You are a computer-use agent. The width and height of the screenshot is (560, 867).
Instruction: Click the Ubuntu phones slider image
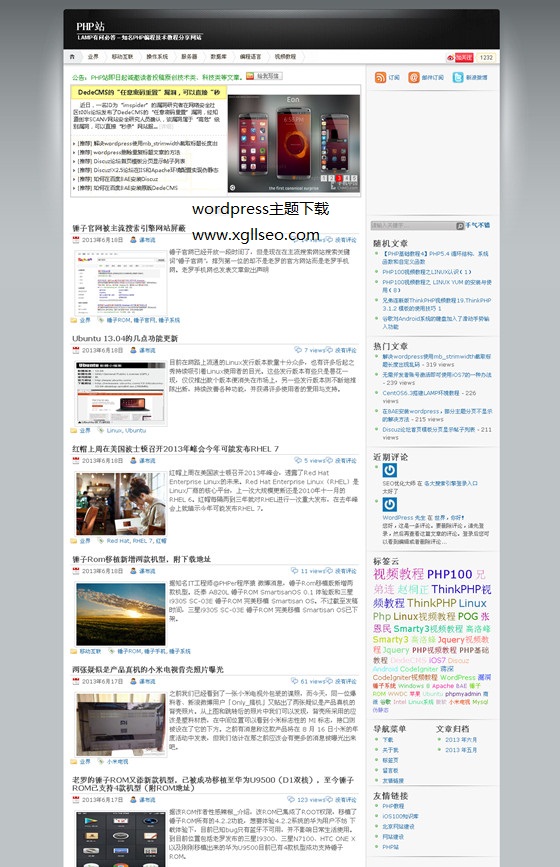[x=294, y=143]
